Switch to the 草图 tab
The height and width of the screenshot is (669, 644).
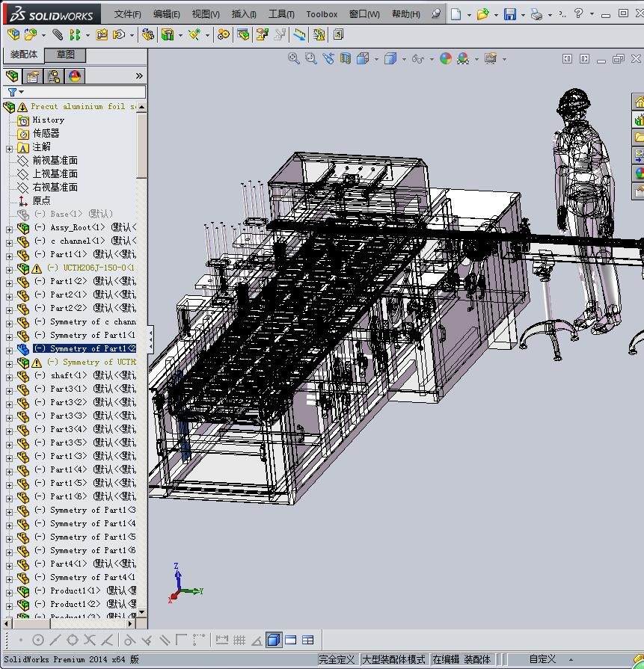(x=66, y=55)
